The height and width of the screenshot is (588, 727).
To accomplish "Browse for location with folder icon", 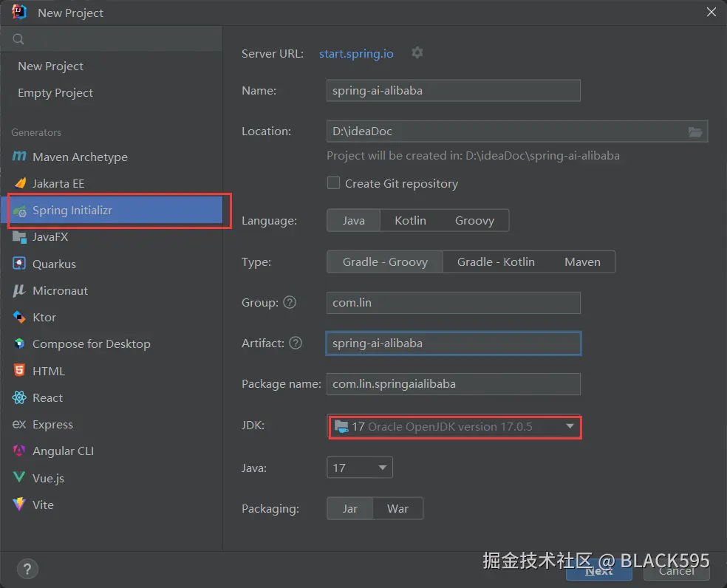I will click(x=695, y=131).
